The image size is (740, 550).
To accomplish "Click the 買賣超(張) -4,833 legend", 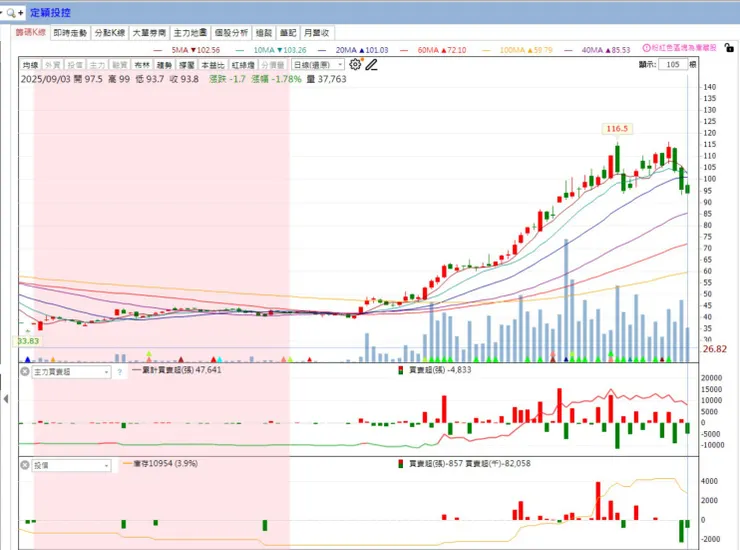I will coord(435,370).
